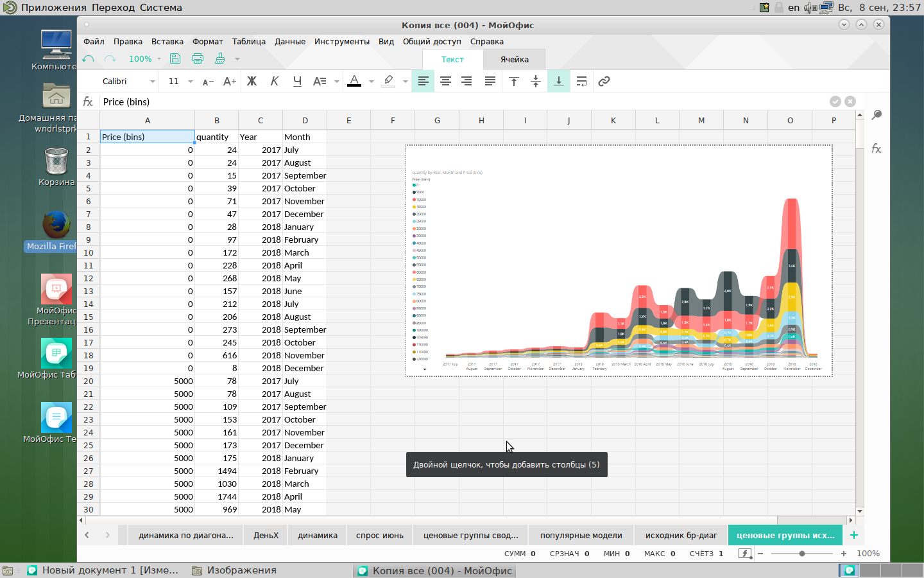Screen dimensions: 924x578
Task: Add a new sheet with plus icon
Action: [853, 535]
